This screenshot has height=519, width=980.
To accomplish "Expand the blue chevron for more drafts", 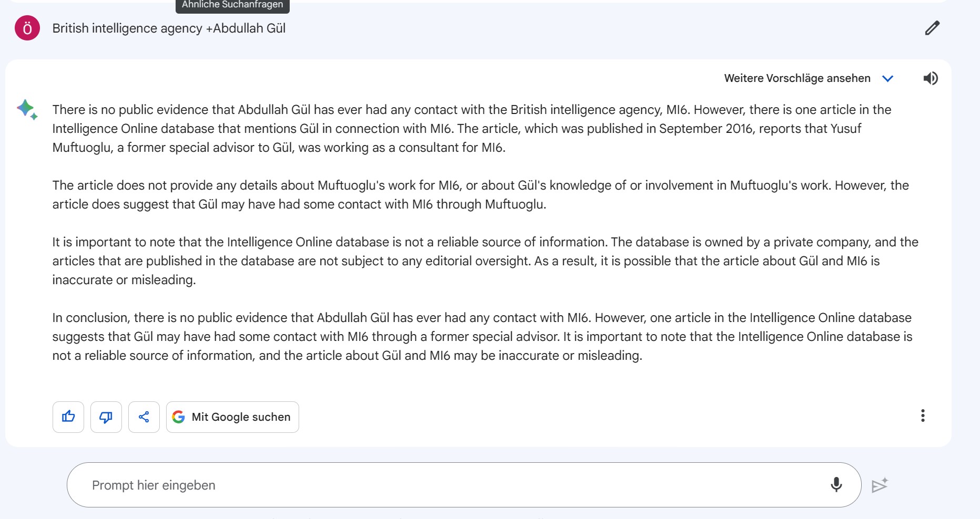I will [887, 79].
